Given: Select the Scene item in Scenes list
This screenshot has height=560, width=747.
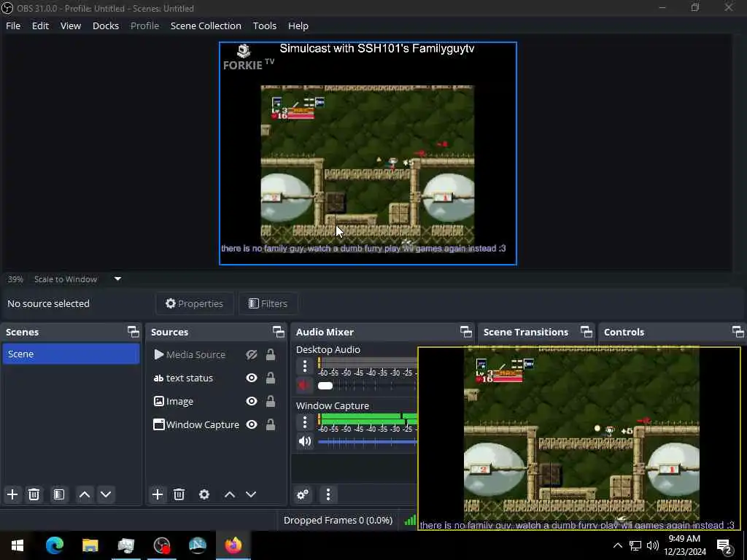Looking at the screenshot, I should pos(71,354).
